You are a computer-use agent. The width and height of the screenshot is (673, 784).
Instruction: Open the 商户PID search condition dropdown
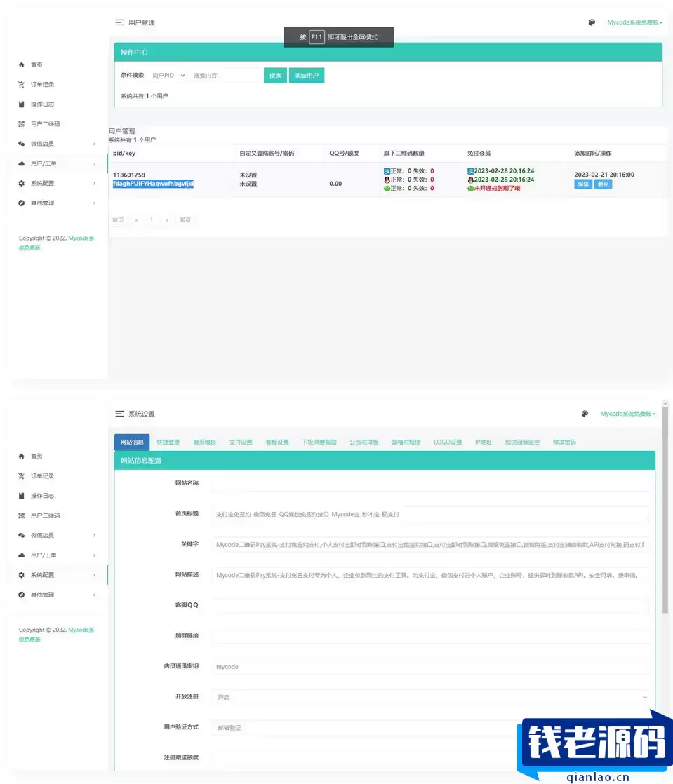click(168, 76)
